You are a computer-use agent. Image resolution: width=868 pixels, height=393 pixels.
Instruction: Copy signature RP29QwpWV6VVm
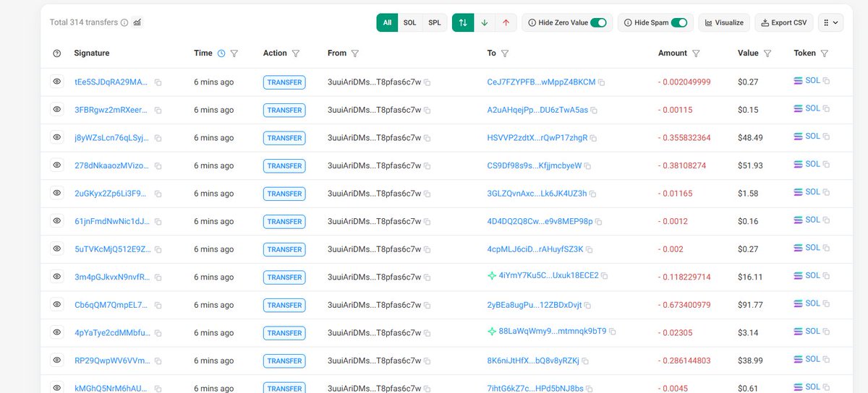(x=158, y=360)
